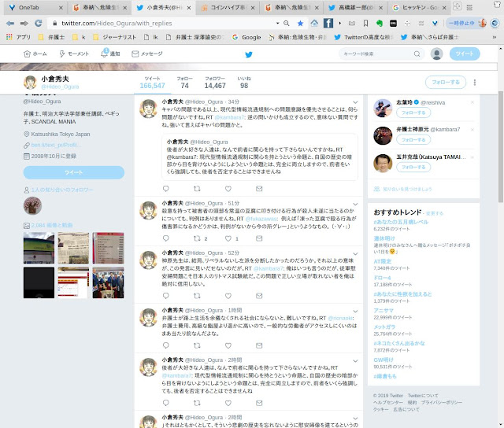
Task: Open the three-dot more options next to Follow button
Action: [474, 83]
